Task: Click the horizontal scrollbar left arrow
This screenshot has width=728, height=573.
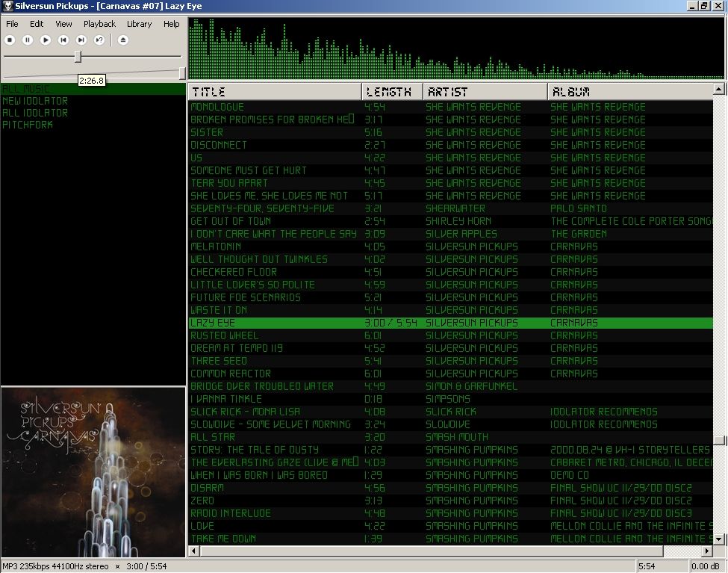Action: pyautogui.click(x=194, y=551)
